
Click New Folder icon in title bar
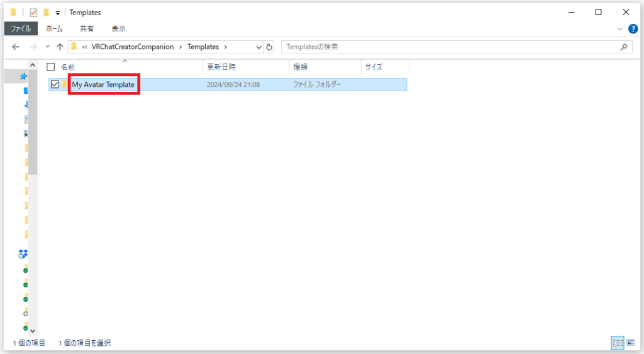46,13
